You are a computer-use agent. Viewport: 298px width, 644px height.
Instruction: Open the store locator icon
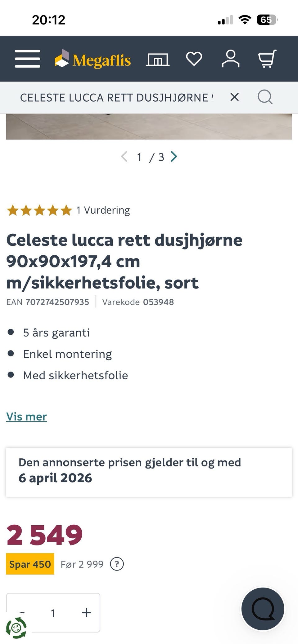coord(157,59)
